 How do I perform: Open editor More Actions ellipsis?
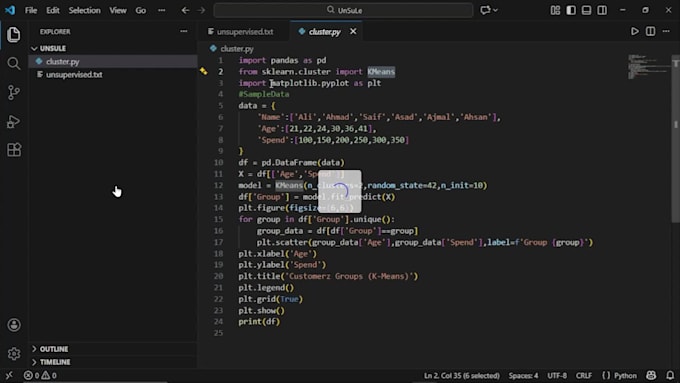click(666, 31)
